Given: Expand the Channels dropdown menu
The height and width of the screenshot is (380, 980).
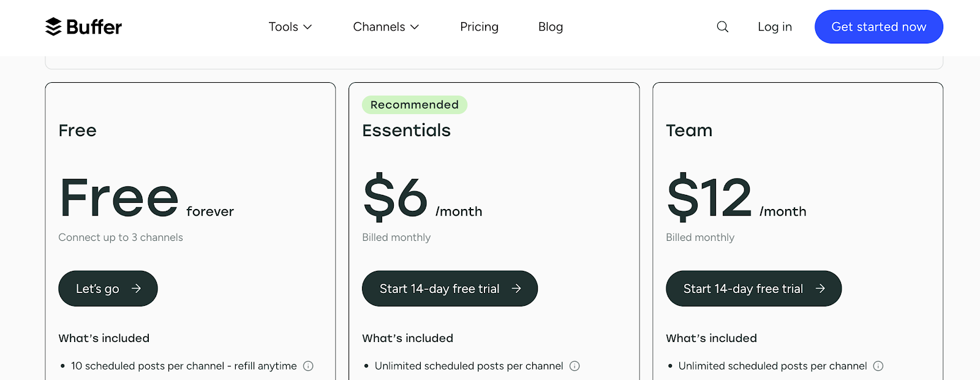Looking at the screenshot, I should pos(386,27).
